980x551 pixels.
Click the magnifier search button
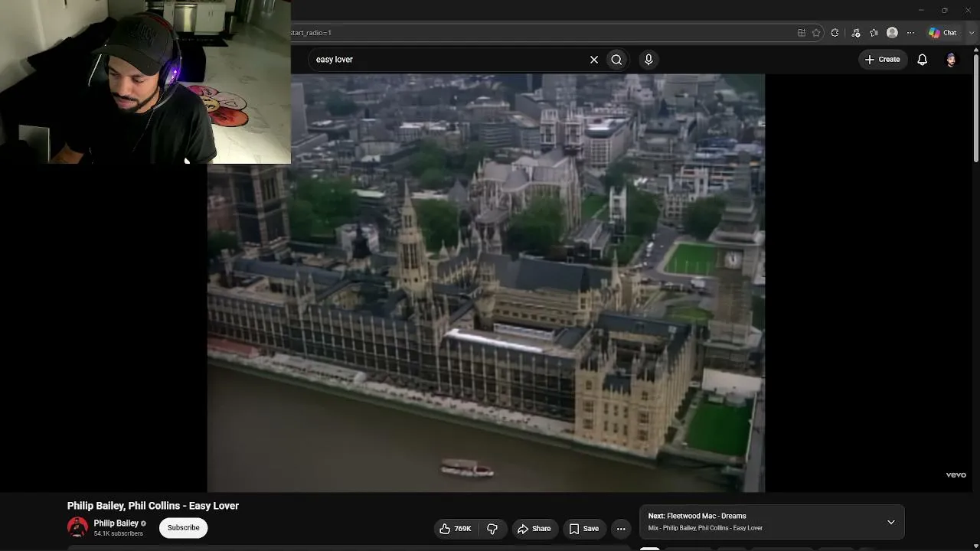tap(616, 60)
